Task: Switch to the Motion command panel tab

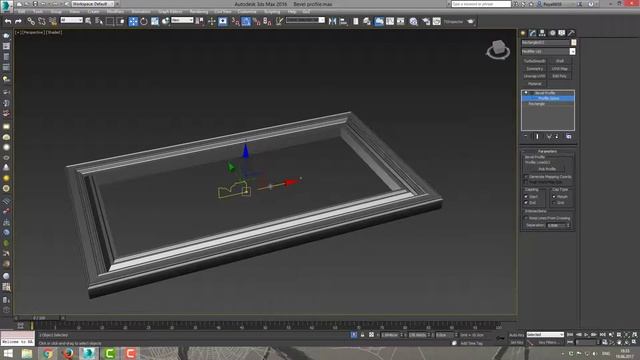Action: [x=552, y=33]
